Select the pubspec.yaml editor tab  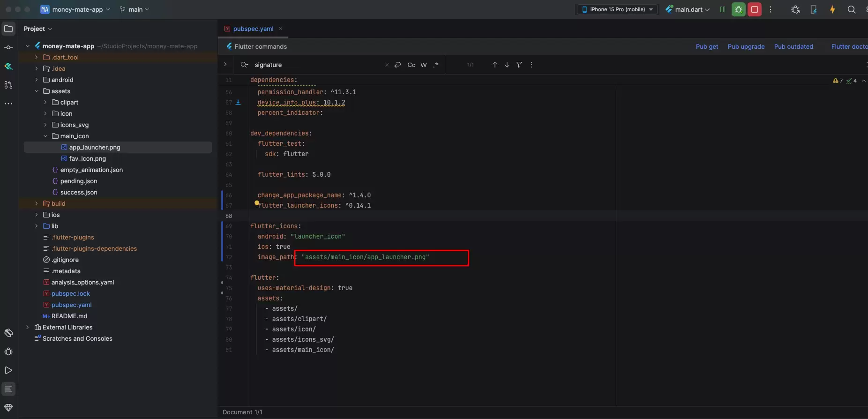click(253, 29)
